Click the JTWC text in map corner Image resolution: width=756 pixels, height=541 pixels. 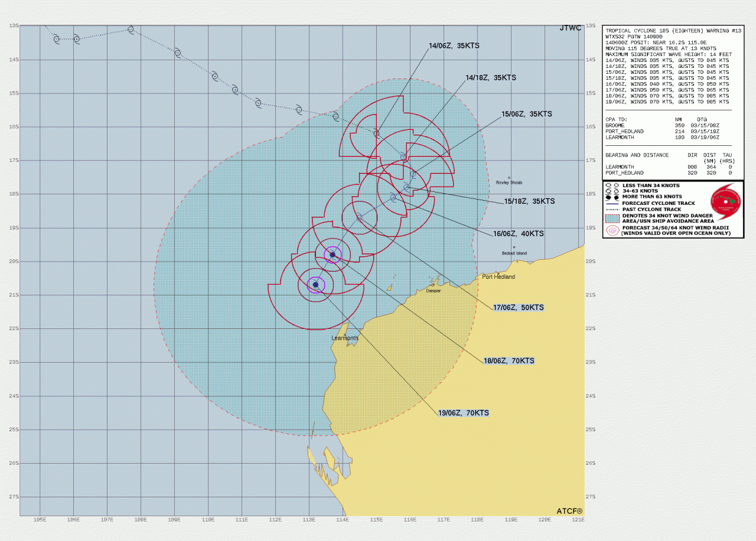[x=571, y=28]
